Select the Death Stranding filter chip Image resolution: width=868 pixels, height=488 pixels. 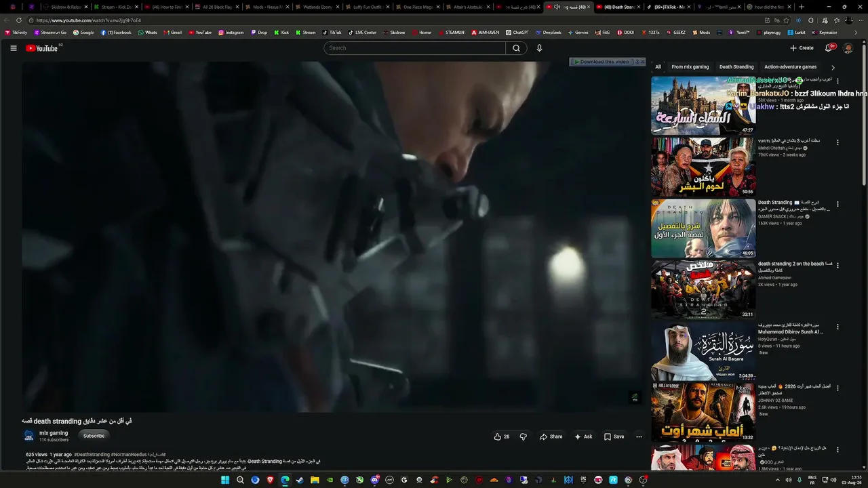coord(736,67)
